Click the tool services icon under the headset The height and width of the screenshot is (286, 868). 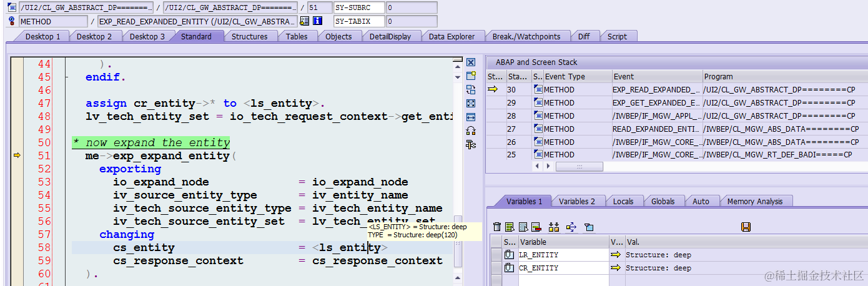point(471,144)
